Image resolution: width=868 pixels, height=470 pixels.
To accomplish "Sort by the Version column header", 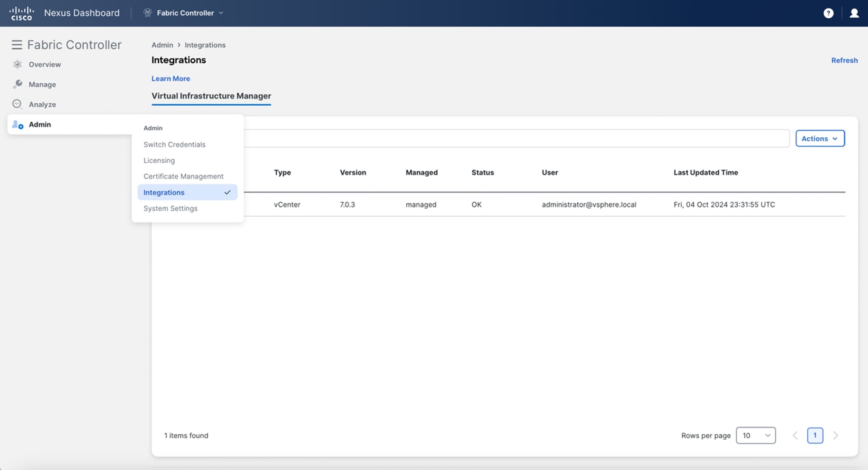I will pos(353,172).
